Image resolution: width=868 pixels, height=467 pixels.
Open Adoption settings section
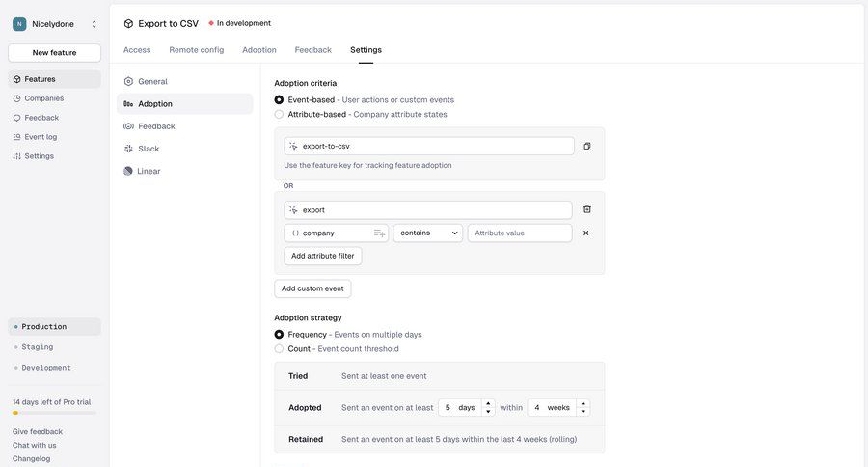coord(185,104)
